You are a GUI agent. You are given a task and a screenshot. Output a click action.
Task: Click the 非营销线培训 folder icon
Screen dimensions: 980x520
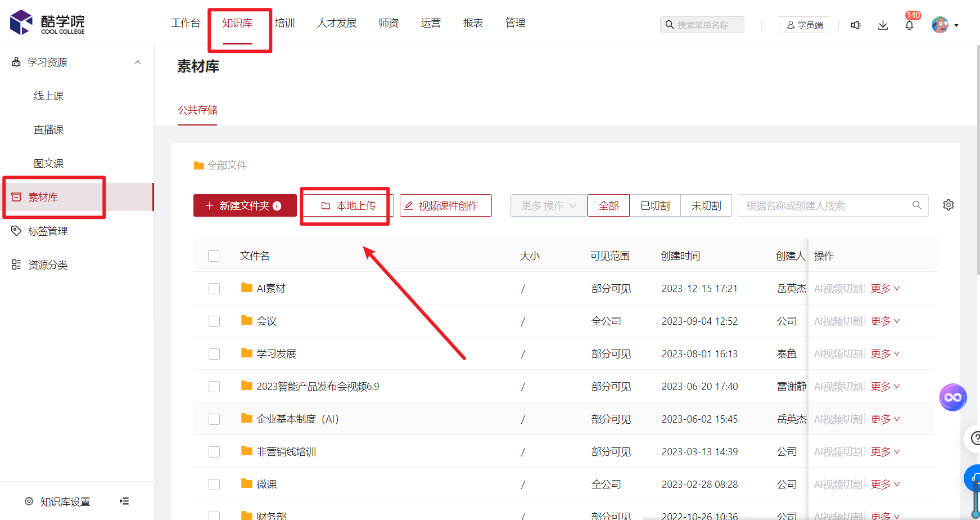click(246, 451)
